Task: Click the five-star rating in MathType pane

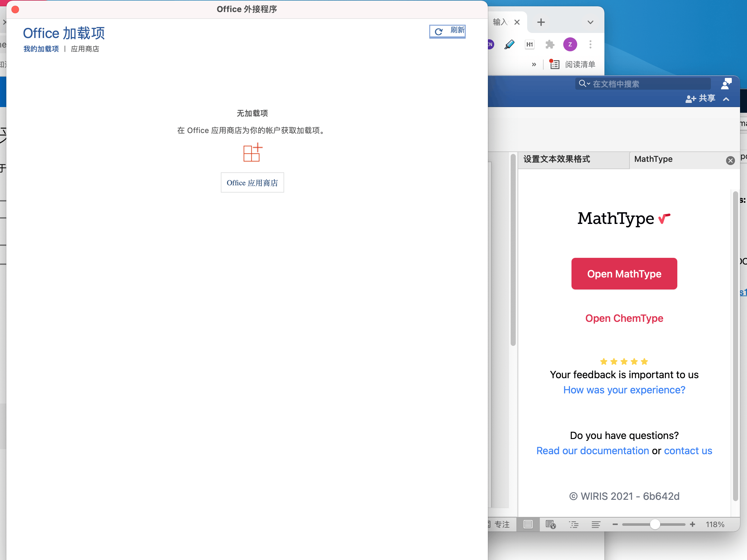Action: tap(624, 361)
